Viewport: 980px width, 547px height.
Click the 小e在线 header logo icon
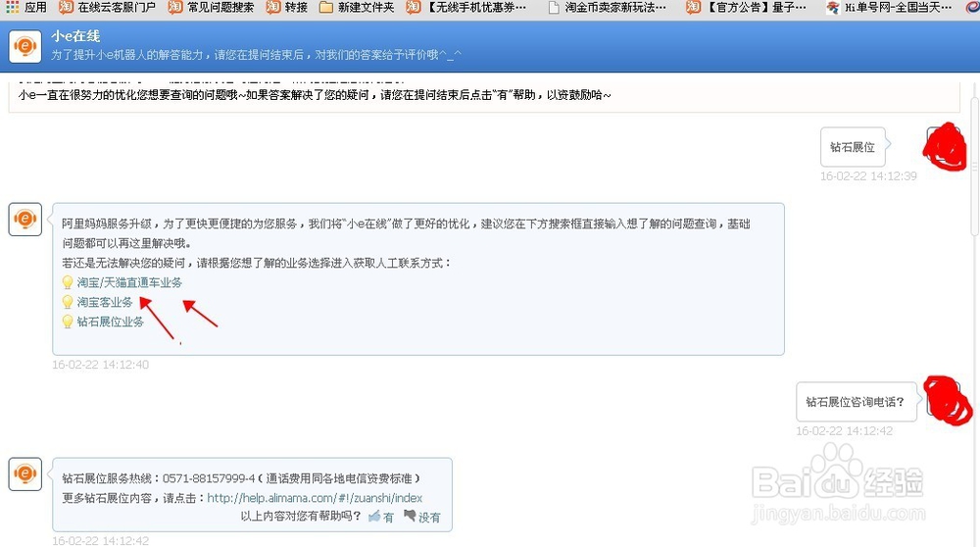pos(25,46)
